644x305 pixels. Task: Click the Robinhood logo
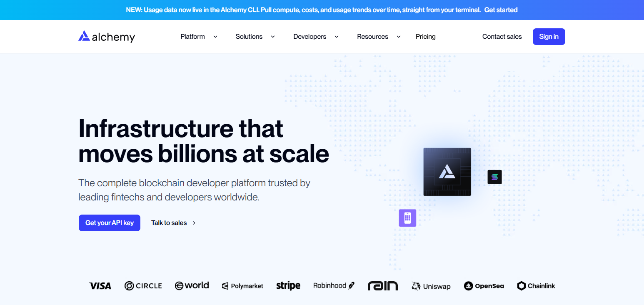(334, 285)
